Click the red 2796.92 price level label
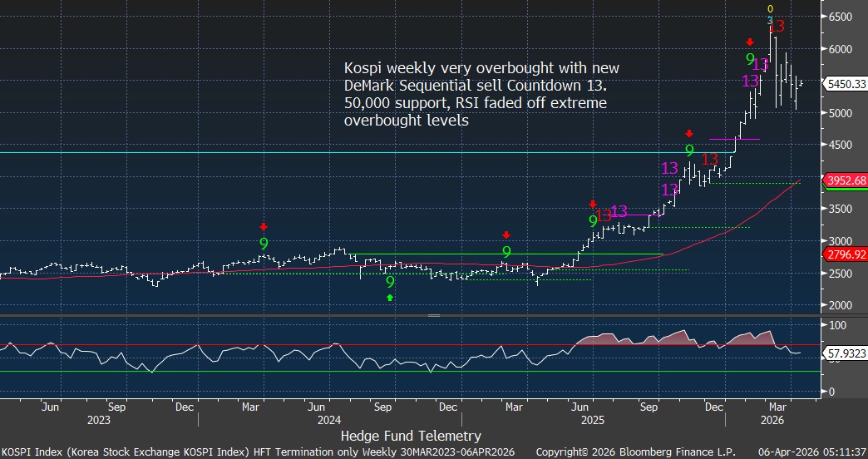This screenshot has width=868, height=459. [x=845, y=254]
